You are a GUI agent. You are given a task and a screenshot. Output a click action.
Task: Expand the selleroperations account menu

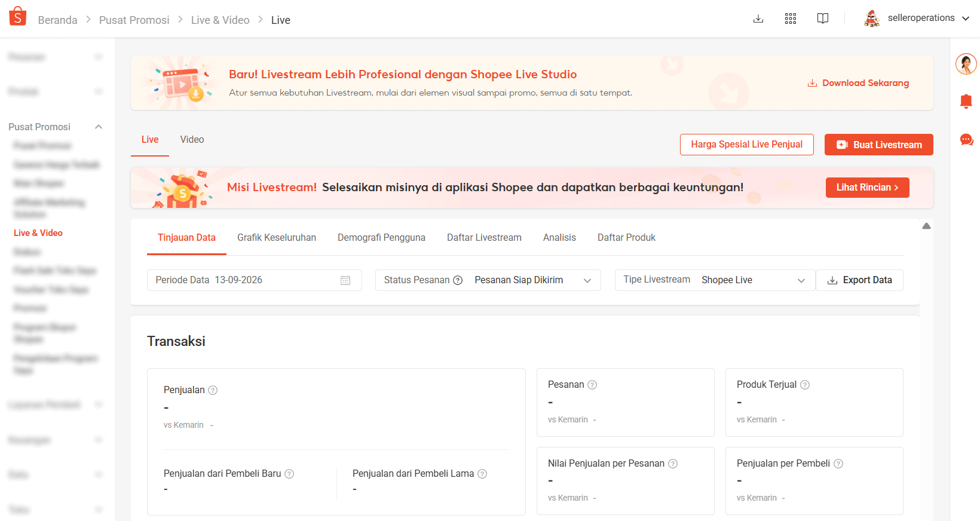(966, 19)
